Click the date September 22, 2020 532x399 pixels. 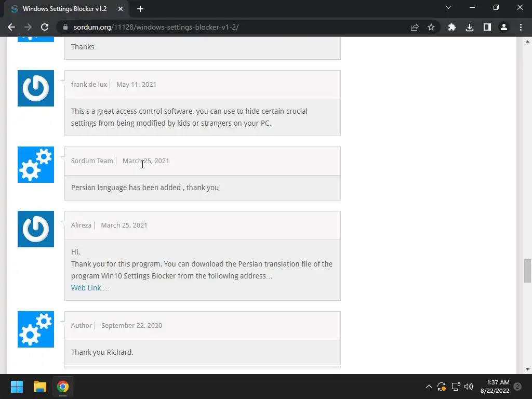click(x=131, y=325)
